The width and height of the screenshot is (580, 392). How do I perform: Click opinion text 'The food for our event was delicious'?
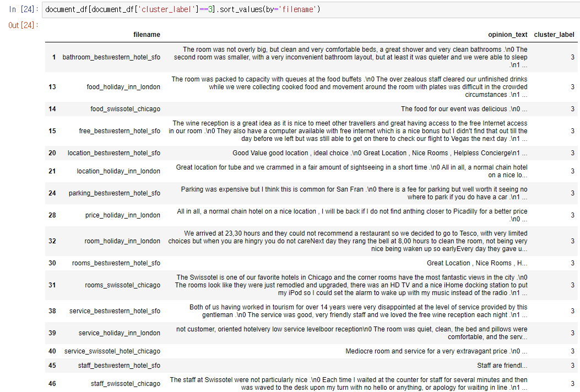(454, 108)
